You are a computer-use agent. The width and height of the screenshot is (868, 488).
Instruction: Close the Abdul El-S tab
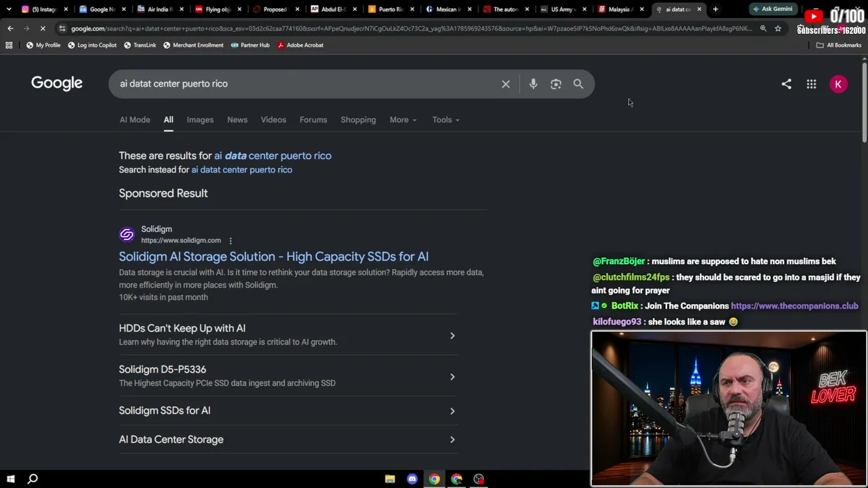coord(354,9)
